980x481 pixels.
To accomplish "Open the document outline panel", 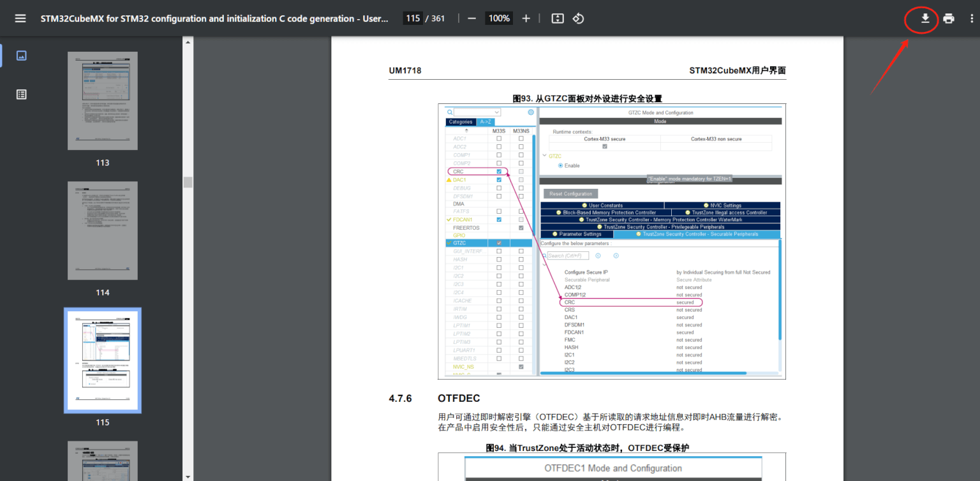I will click(21, 94).
